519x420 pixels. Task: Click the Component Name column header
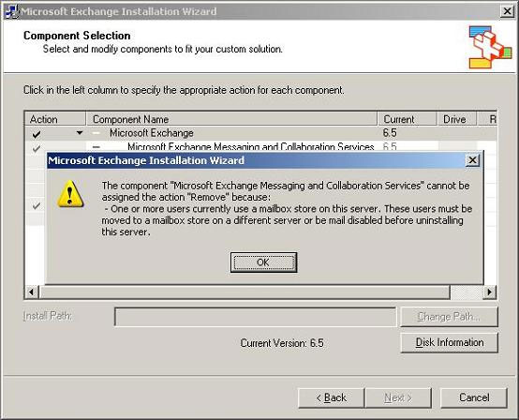(x=231, y=119)
